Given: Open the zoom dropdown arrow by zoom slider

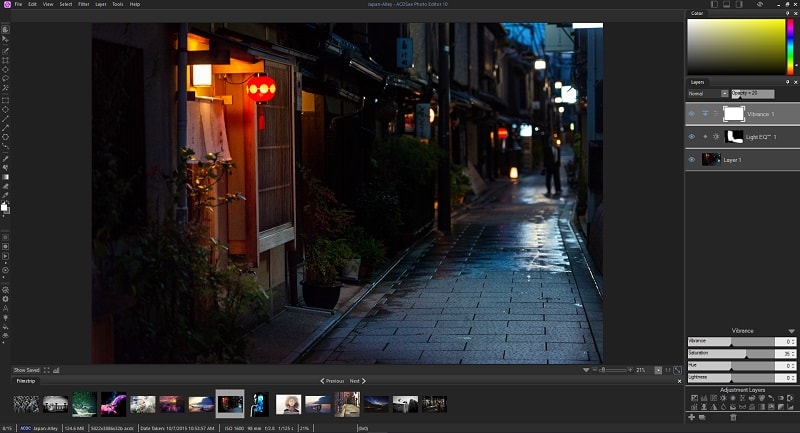Looking at the screenshot, I should coord(586,370).
